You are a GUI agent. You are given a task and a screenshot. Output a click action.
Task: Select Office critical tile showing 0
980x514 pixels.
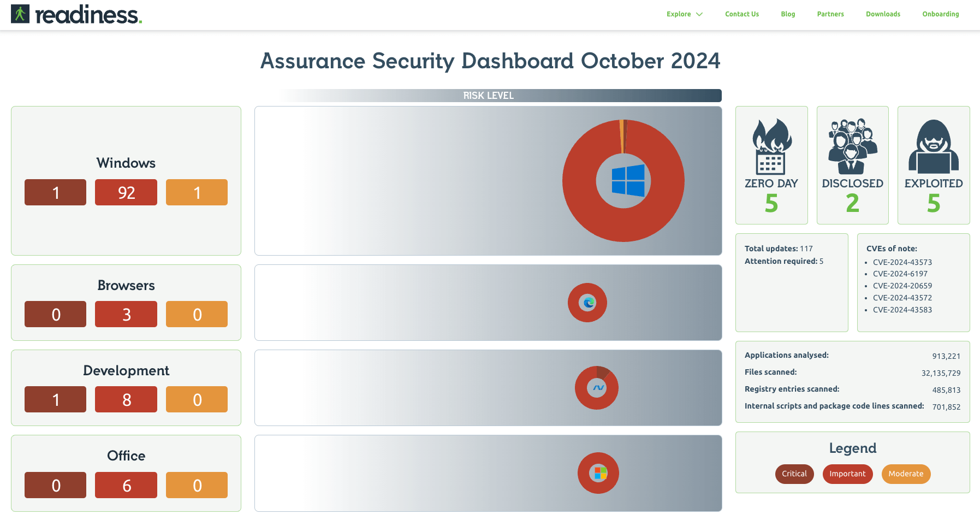55,485
